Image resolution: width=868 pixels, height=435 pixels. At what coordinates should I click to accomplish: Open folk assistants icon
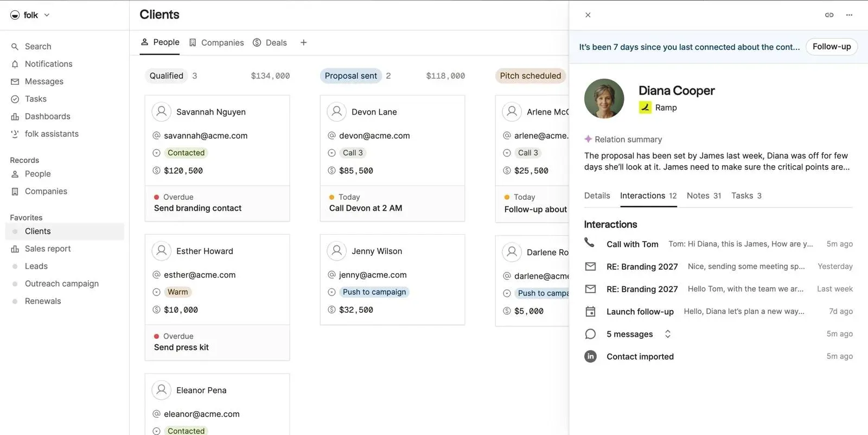[15, 134]
